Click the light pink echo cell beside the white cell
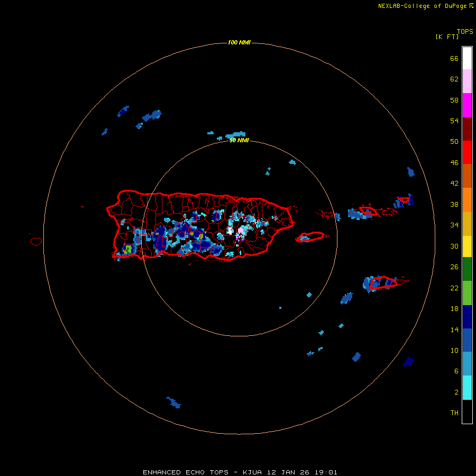476x476 pixels. (241, 231)
